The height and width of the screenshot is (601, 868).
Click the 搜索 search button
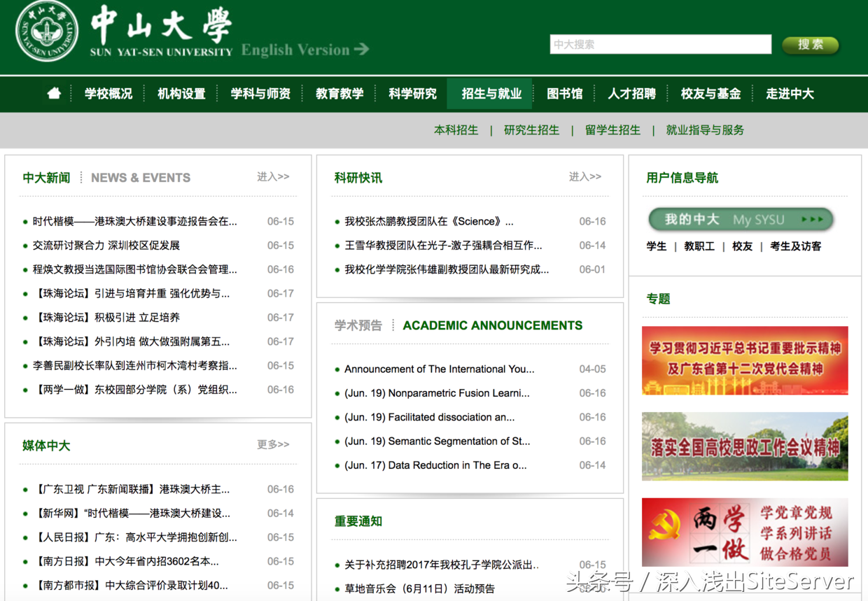click(x=811, y=45)
